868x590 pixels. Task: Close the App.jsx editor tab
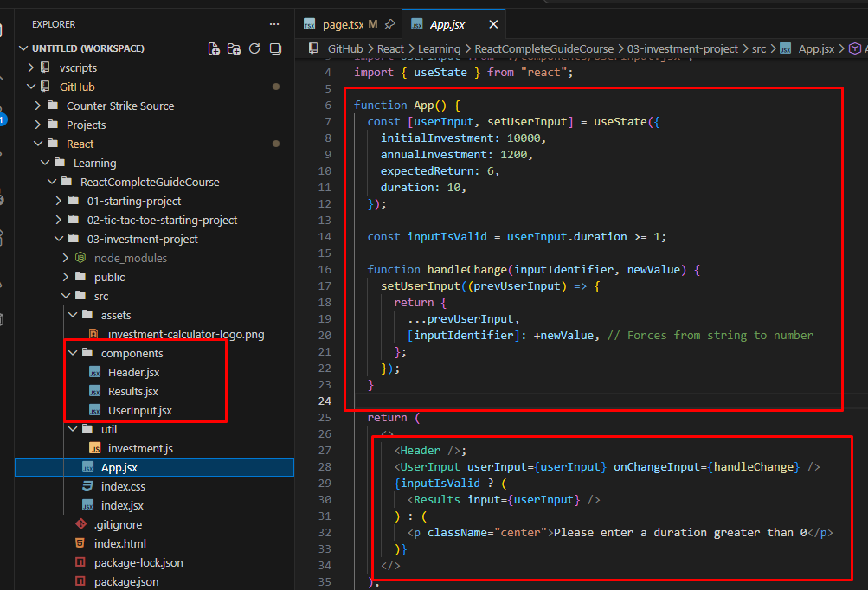[493, 24]
